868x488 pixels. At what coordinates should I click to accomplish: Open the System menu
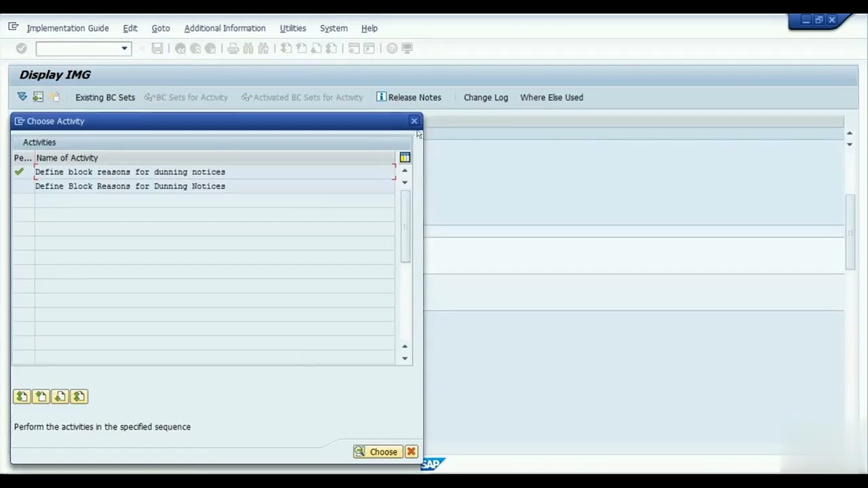tap(334, 28)
